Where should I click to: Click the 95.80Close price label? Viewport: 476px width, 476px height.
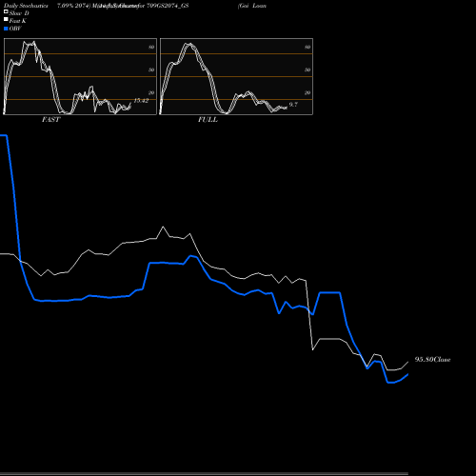click(x=432, y=360)
